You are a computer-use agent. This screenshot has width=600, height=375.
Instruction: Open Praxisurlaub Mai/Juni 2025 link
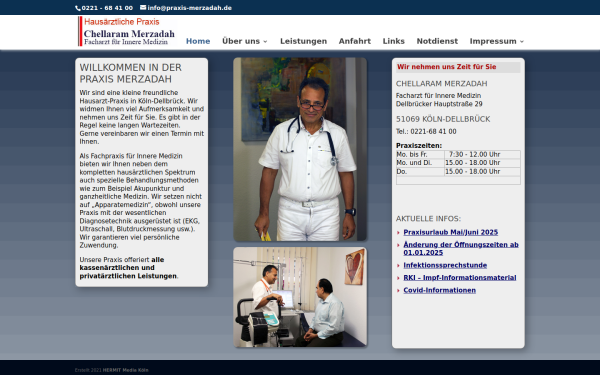click(x=450, y=232)
